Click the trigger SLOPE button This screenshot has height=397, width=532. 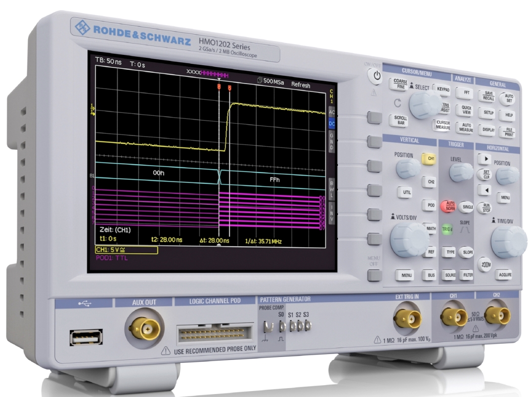pyautogui.click(x=468, y=252)
